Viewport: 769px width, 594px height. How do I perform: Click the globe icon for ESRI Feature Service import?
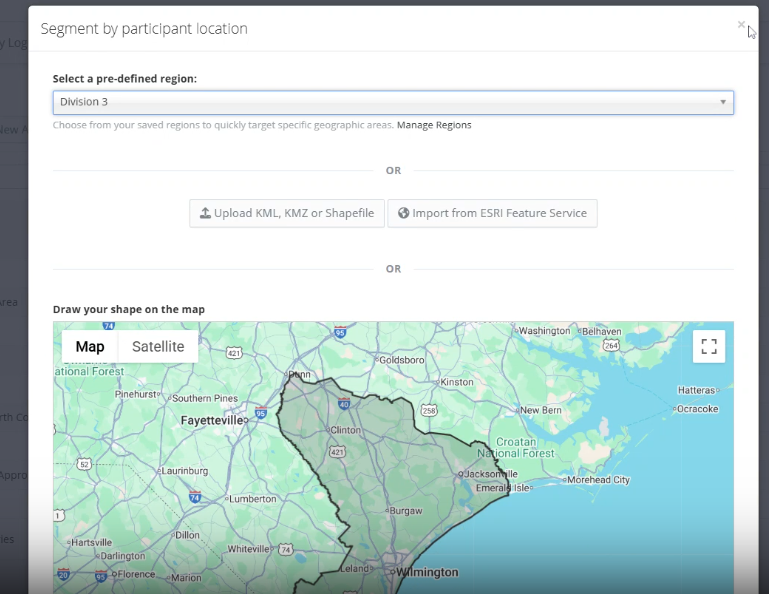(404, 213)
